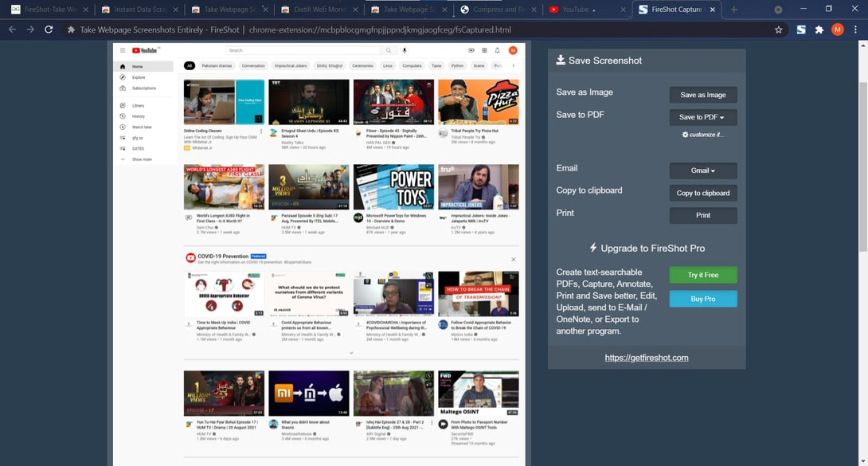Viewport: 868px width, 466px height.
Task: Open the Extensions puzzle-piece menu
Action: (x=819, y=30)
